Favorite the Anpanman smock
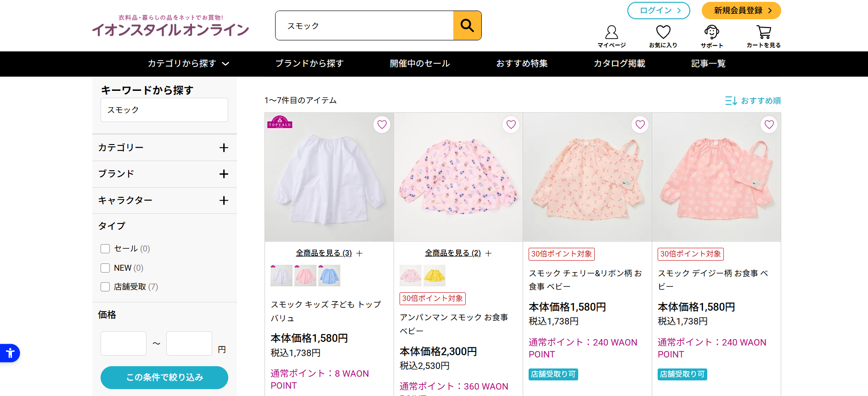Viewport: 868px width, 396px height. click(511, 124)
